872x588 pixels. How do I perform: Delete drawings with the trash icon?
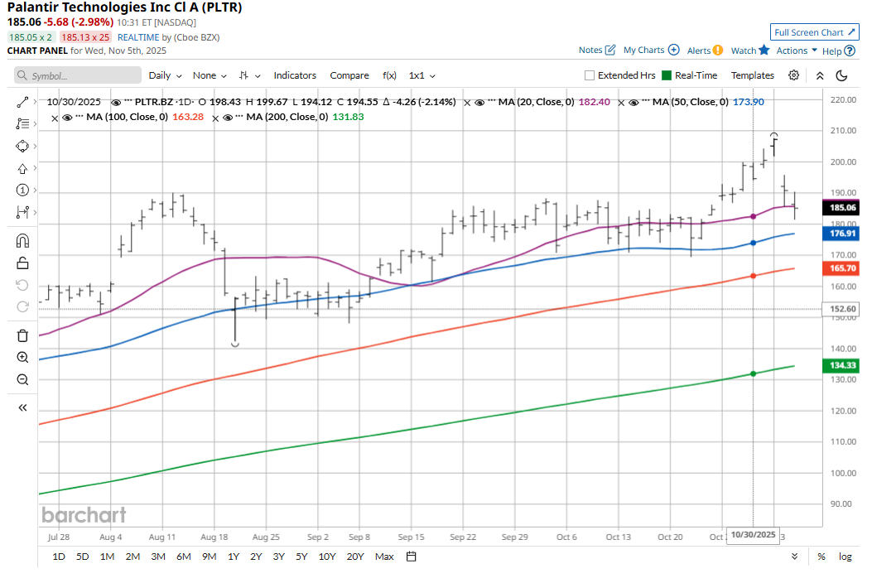tap(22, 335)
